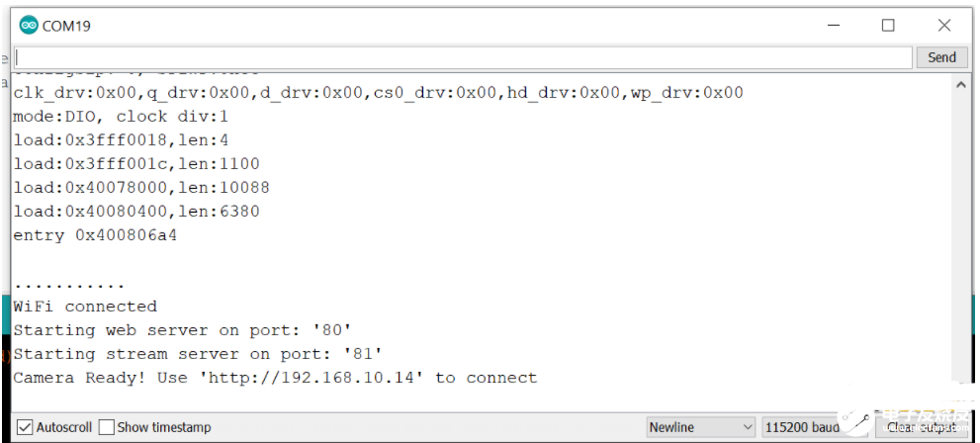Click the 'WiFi connected' output line
980x443 pixels.
click(85, 307)
